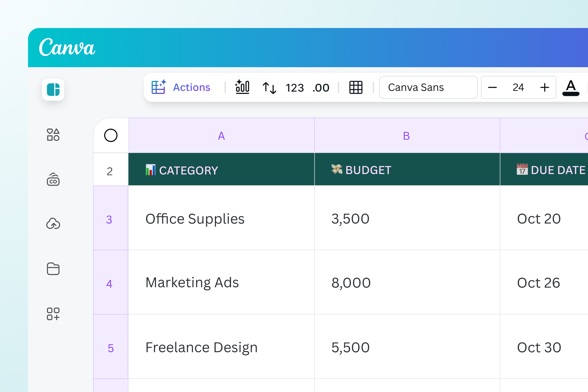Click the sort arrows icon

coord(269,88)
